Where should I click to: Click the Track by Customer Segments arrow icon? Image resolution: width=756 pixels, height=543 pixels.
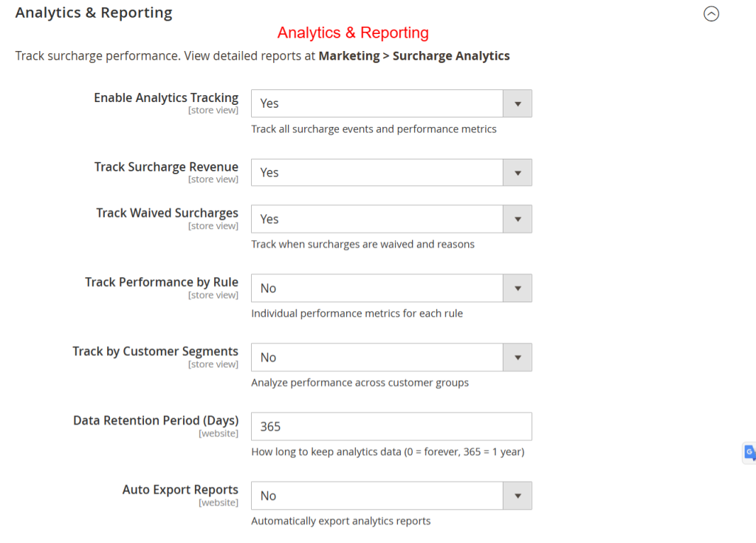point(517,357)
